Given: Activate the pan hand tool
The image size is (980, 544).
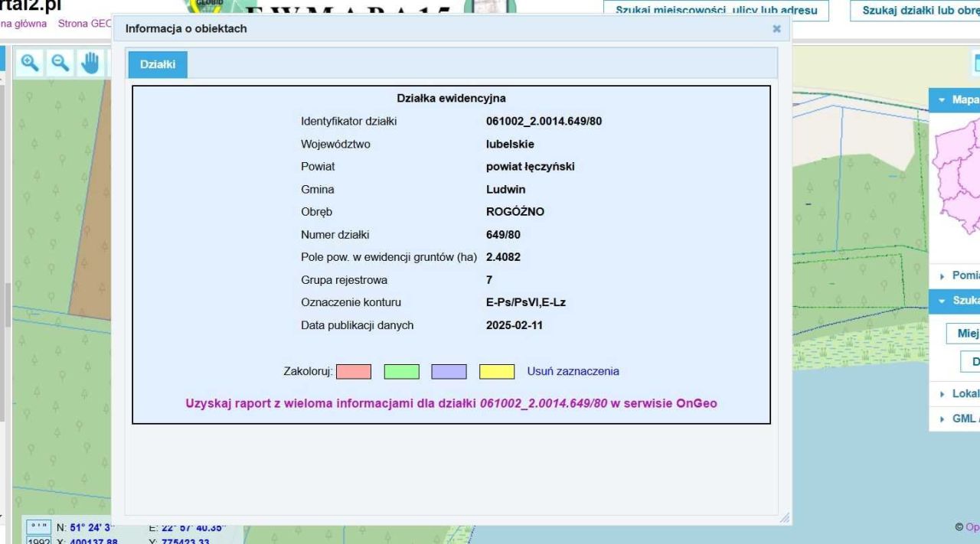Looking at the screenshot, I should tap(91, 63).
